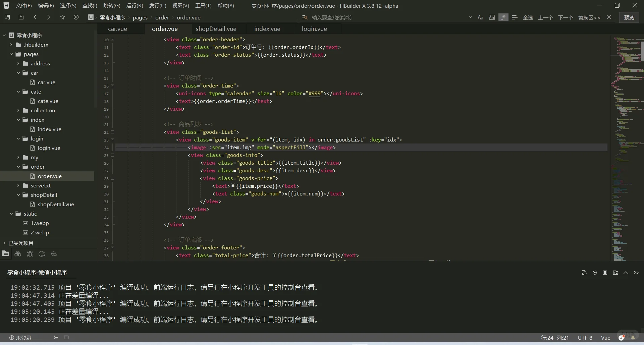Stop the running task with the square icon
This screenshot has width=644, height=345.
pos(605,273)
